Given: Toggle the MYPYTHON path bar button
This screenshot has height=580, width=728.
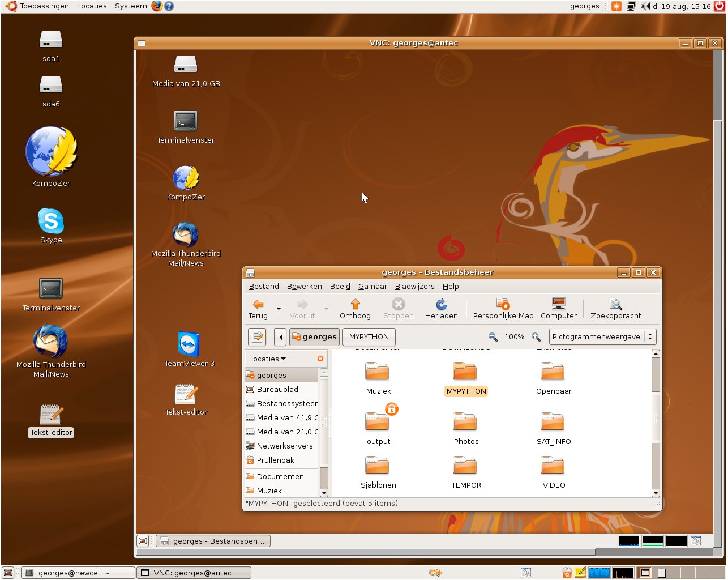Looking at the screenshot, I should click(x=369, y=337).
